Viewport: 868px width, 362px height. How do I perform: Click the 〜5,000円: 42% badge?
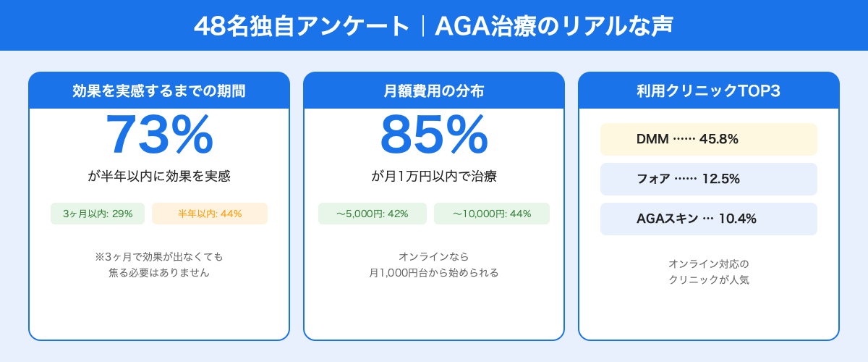pos(373,214)
